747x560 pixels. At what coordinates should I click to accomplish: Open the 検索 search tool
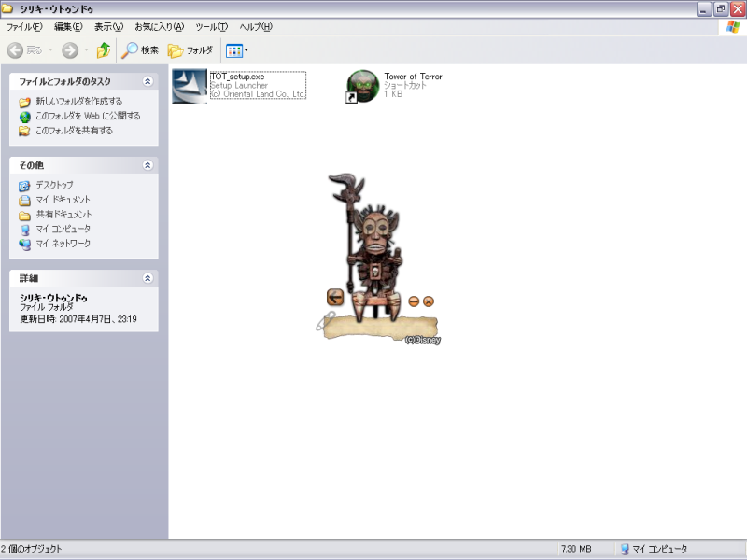[140, 50]
